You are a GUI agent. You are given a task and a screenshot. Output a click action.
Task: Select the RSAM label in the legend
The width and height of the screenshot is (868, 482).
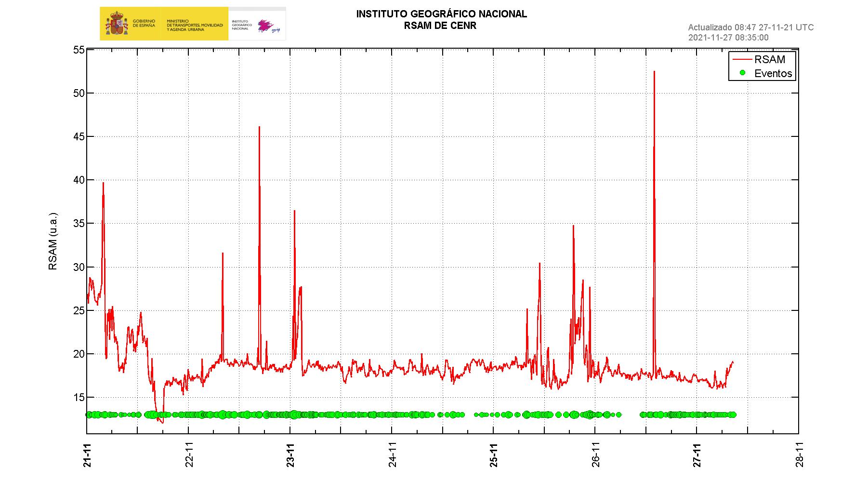tap(769, 59)
